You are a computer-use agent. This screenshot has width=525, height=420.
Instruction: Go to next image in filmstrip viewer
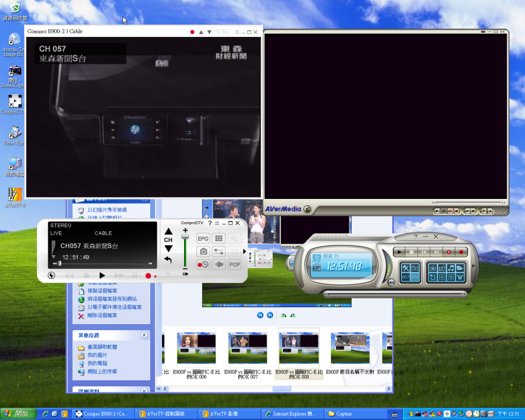coord(270,315)
